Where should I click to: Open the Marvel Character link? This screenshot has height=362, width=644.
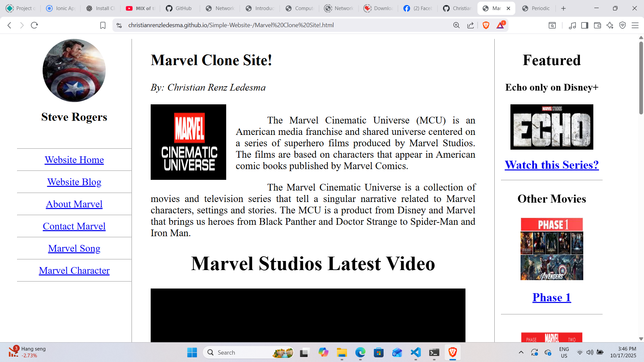pos(74,270)
